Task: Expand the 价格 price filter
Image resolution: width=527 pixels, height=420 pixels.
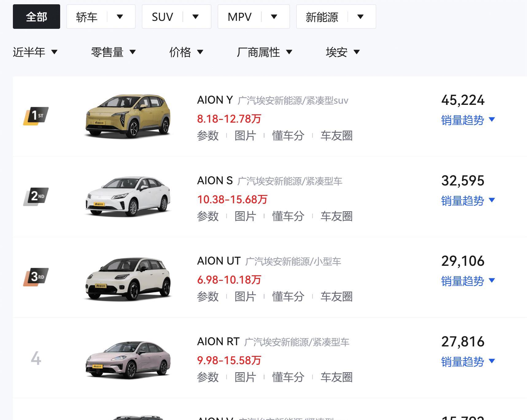Action: click(186, 52)
